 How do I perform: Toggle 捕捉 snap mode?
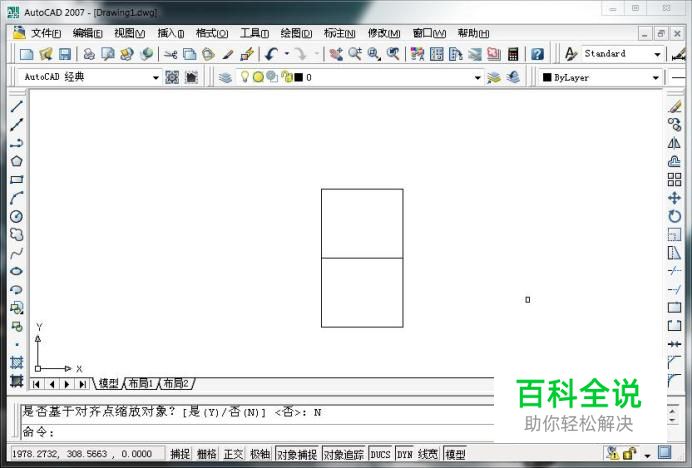(x=180, y=454)
